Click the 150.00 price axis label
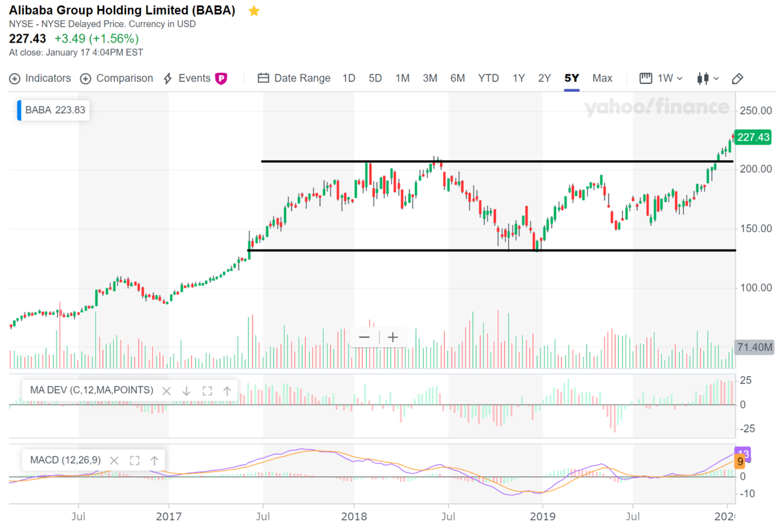776x532 pixels. click(x=756, y=229)
